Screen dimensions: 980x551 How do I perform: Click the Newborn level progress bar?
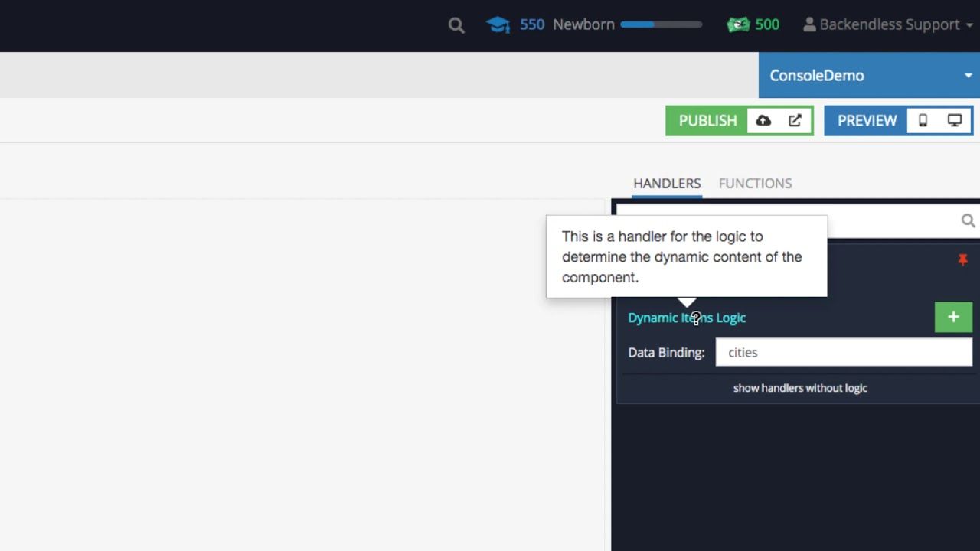tap(661, 24)
